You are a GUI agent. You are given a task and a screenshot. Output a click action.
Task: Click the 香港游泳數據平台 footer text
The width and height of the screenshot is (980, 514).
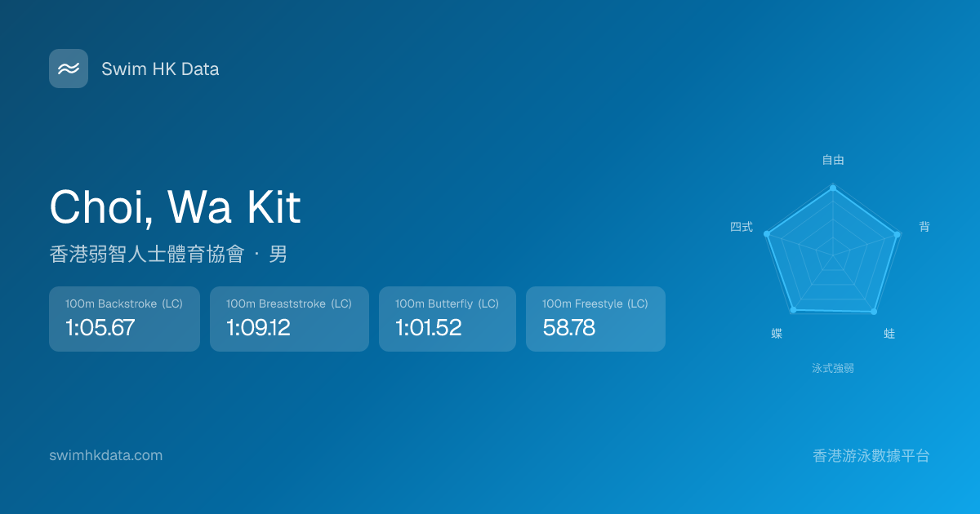[x=871, y=455]
